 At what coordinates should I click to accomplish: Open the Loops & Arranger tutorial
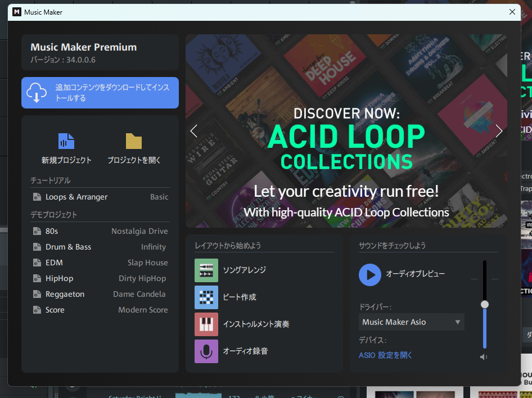pos(100,197)
